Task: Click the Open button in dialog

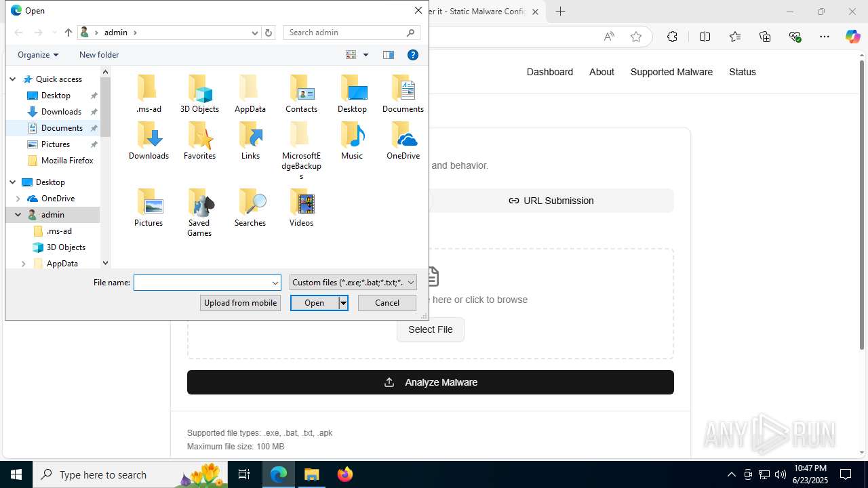Action: click(x=315, y=303)
